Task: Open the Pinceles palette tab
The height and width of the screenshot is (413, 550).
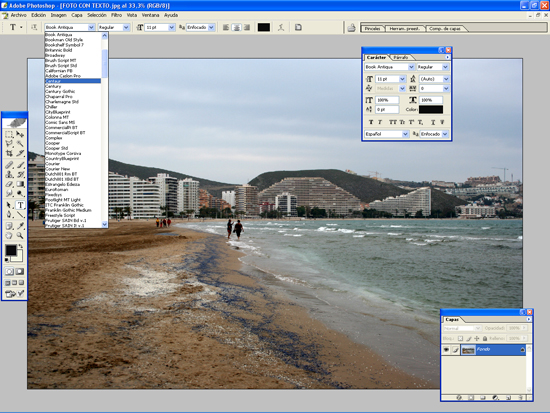Action: [x=372, y=28]
